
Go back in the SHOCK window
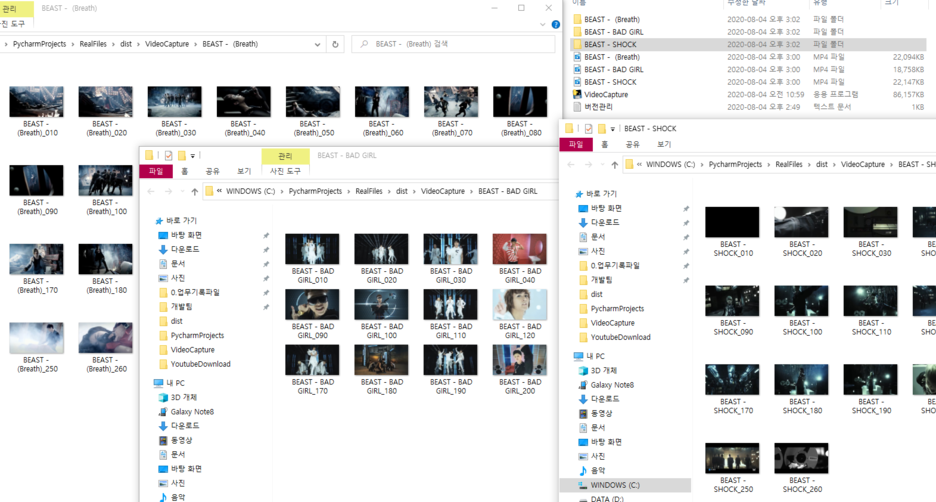pyautogui.click(x=571, y=165)
